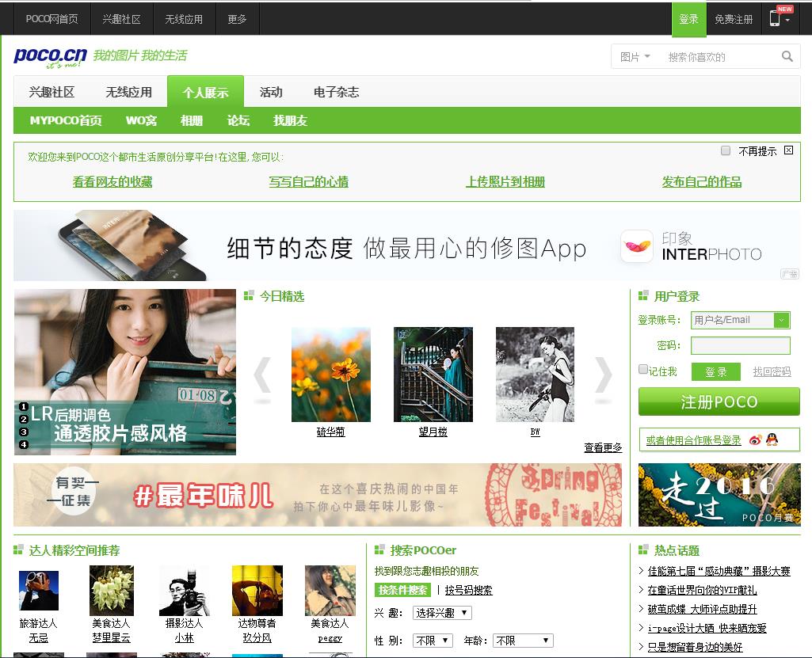Go to previous featured photos arrow
This screenshot has width=812, height=658.
click(262, 376)
